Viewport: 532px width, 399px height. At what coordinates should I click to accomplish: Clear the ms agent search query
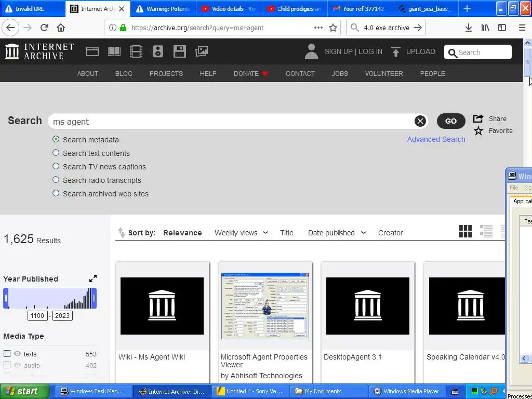click(x=420, y=121)
